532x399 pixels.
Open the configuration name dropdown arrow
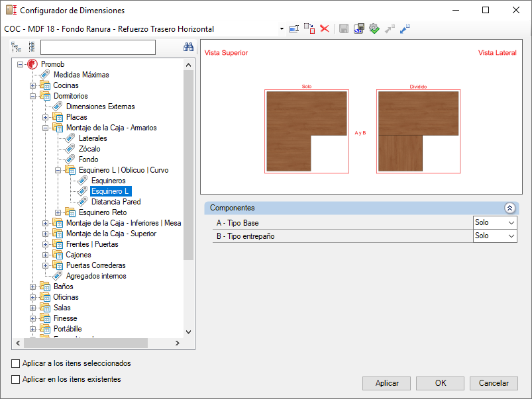(x=282, y=29)
